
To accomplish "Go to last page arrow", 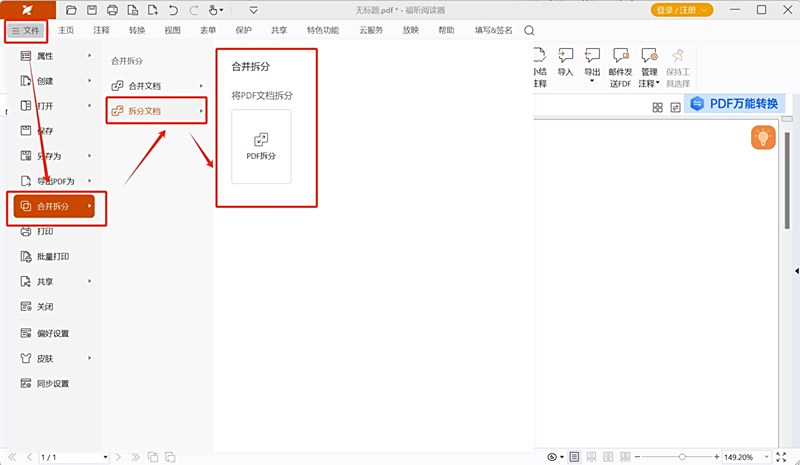I will pyautogui.click(x=135, y=457).
